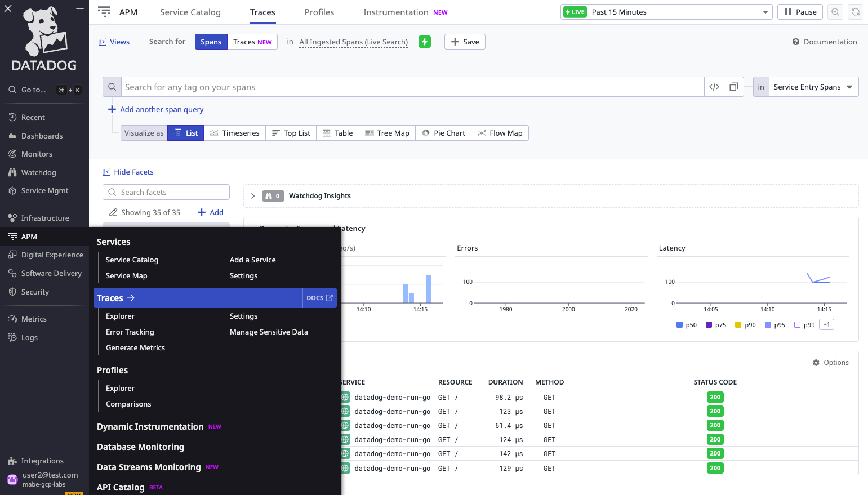Open Digital Experience in the sidebar

pos(52,255)
